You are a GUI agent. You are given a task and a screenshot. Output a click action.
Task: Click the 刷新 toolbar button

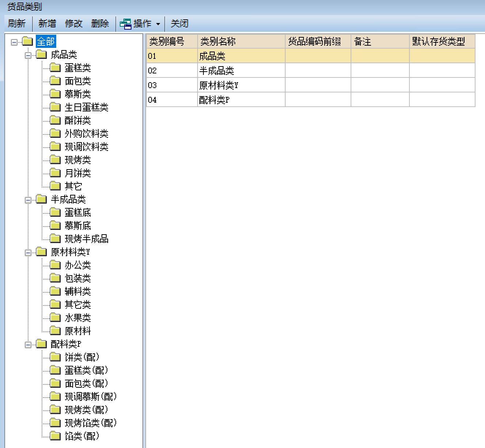(x=17, y=24)
